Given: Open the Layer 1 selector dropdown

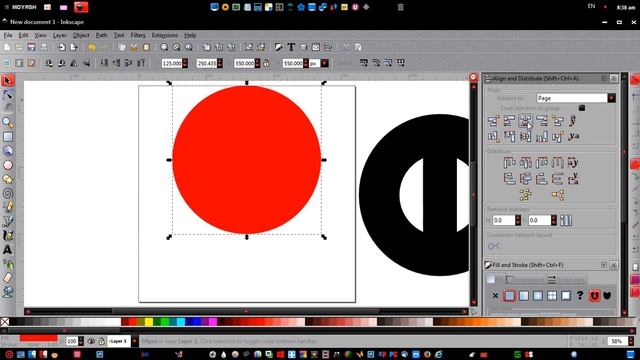Looking at the screenshot, I should coord(122,341).
